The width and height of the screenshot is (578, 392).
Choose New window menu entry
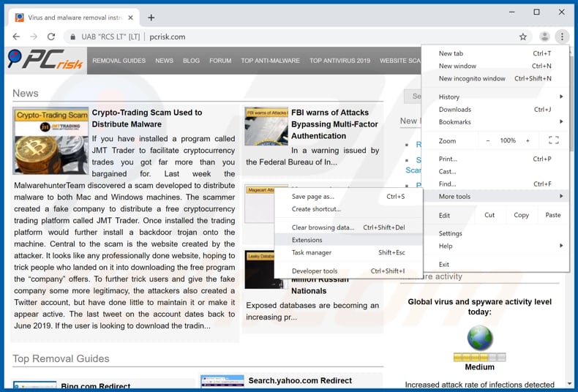pyautogui.click(x=495, y=66)
